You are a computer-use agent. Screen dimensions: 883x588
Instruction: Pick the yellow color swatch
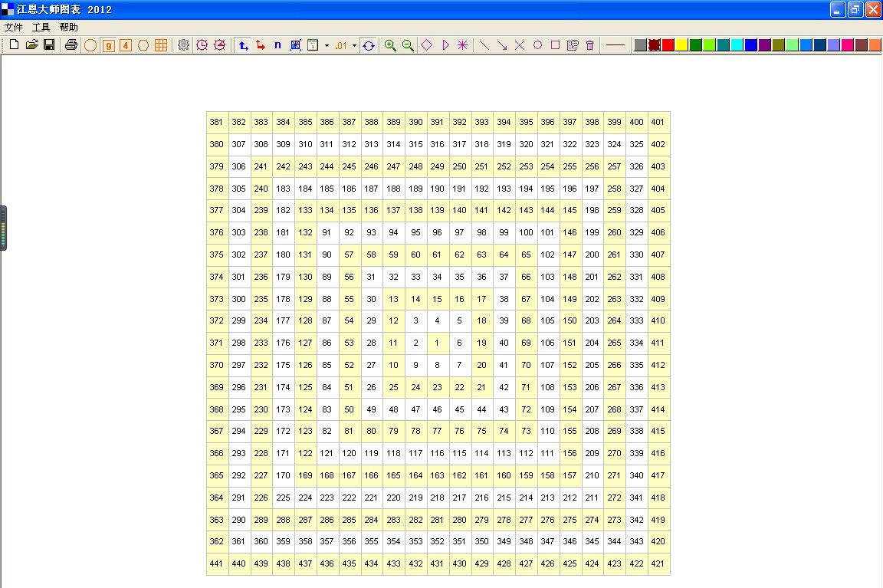pyautogui.click(x=681, y=45)
